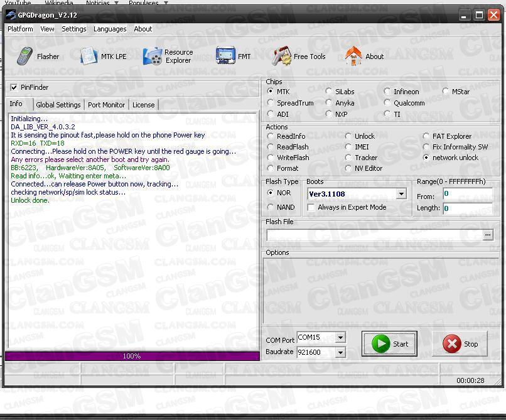Open the MTK LPE tool icon
The height and width of the screenshot is (420, 506).
click(x=89, y=56)
